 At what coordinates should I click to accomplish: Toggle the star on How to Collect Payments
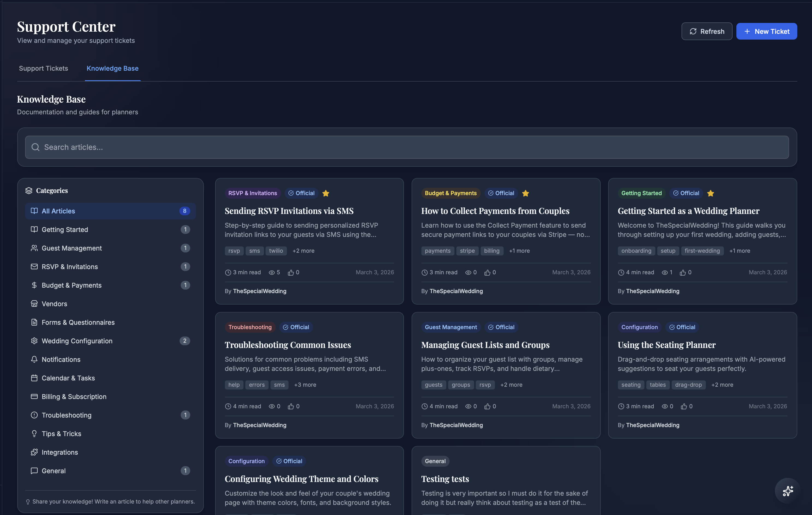point(525,193)
